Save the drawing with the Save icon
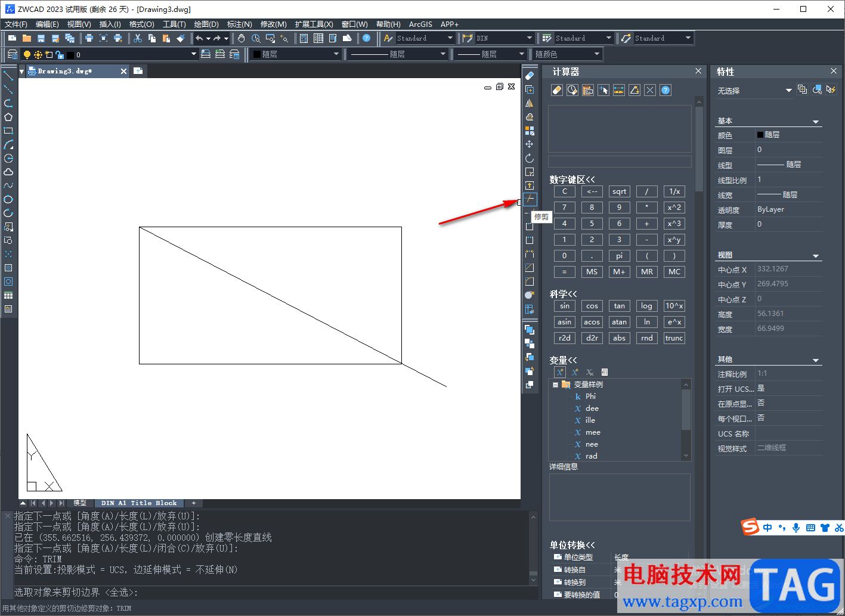 [x=41, y=38]
